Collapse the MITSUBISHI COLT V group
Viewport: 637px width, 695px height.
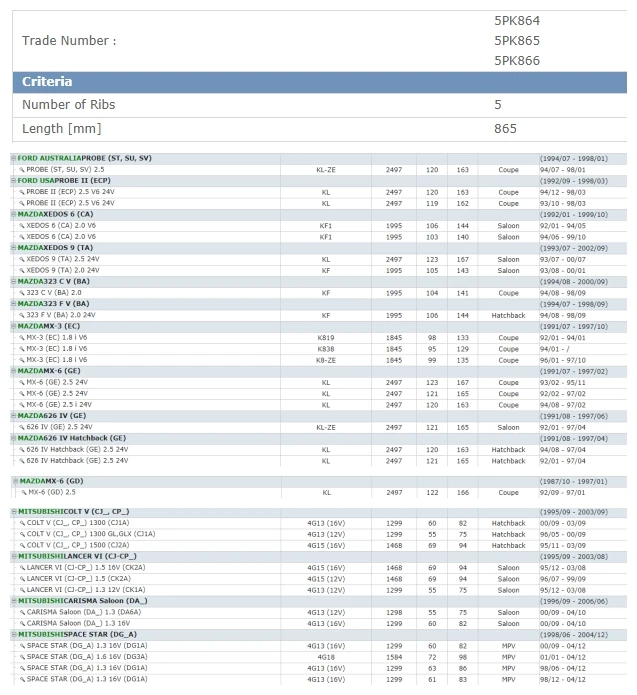pyautogui.click(x=14, y=511)
